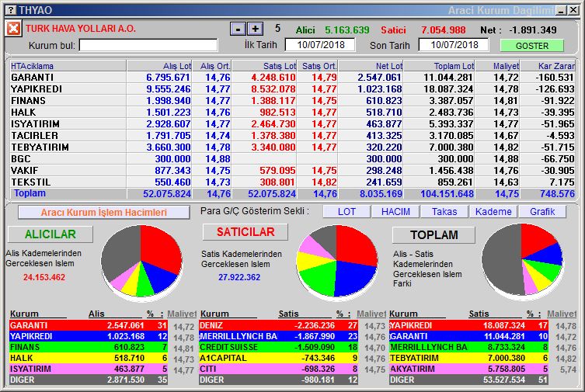The height and width of the screenshot is (392, 585).
Task: Sort by Alış Lot column header
Action: click(x=159, y=66)
